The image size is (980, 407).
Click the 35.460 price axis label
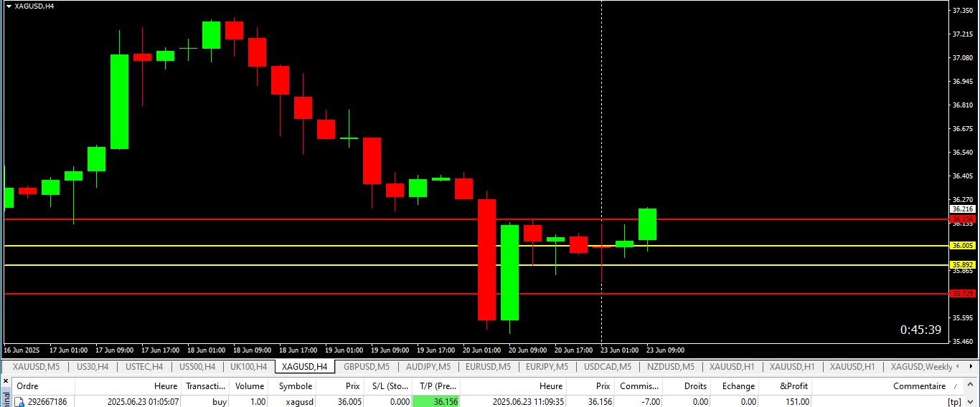coord(962,341)
